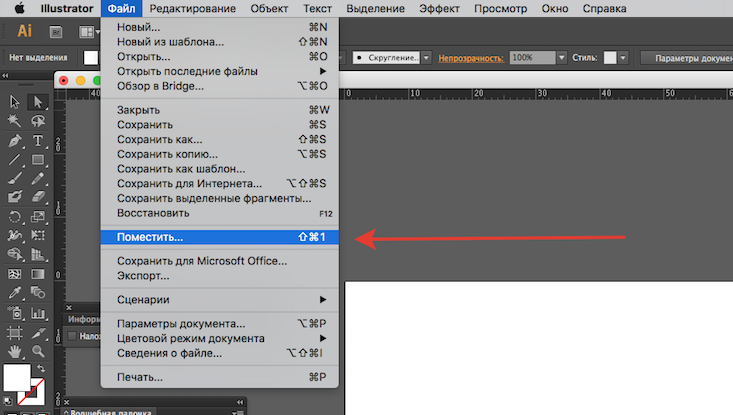
Task: Click the Go to Bridge icon
Action: [x=56, y=32]
